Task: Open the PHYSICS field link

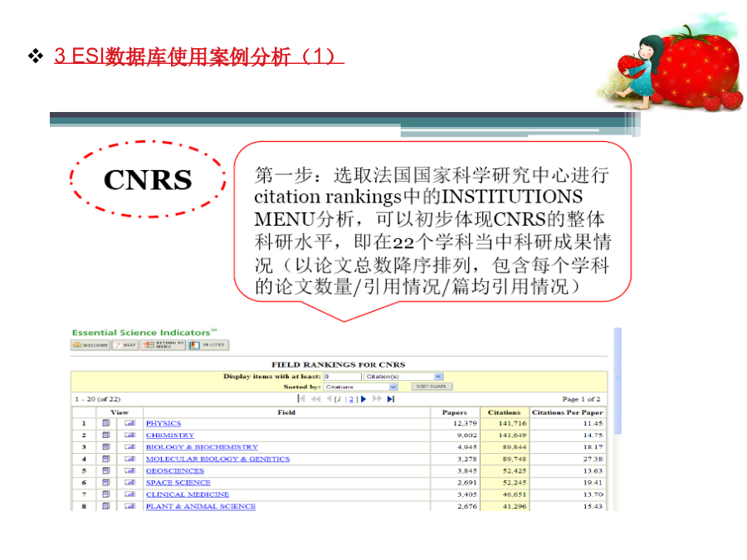Action: tap(164, 423)
